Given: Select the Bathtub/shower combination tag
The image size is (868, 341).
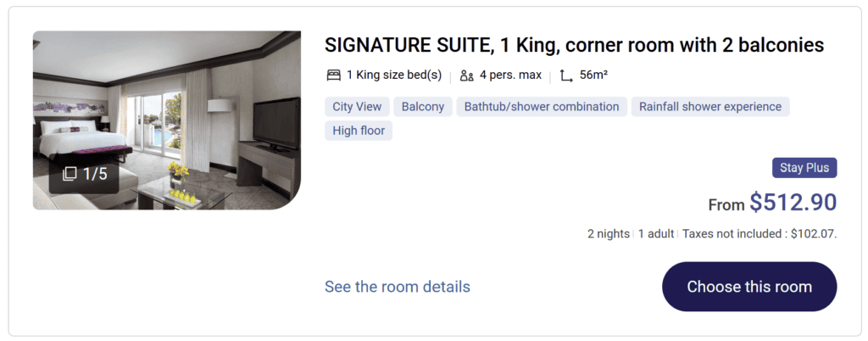Looking at the screenshot, I should [x=542, y=107].
